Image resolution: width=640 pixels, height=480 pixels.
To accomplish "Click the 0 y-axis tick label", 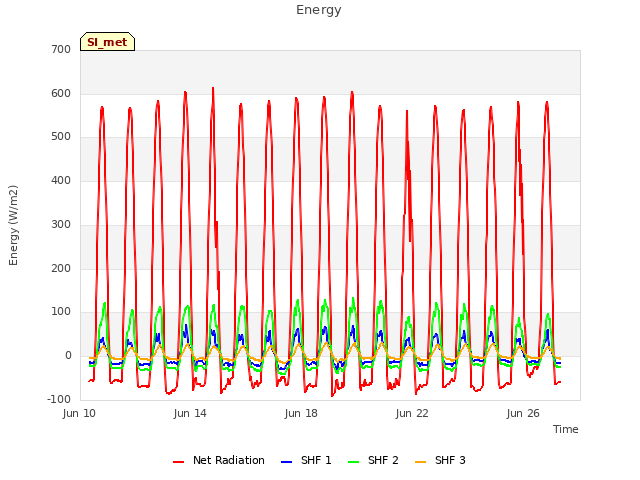I will (68, 356).
